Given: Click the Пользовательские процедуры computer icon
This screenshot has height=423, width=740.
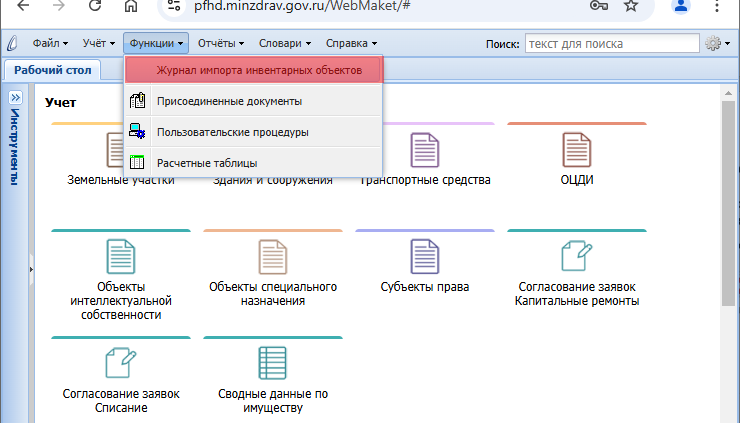Looking at the screenshot, I should click(x=137, y=131).
